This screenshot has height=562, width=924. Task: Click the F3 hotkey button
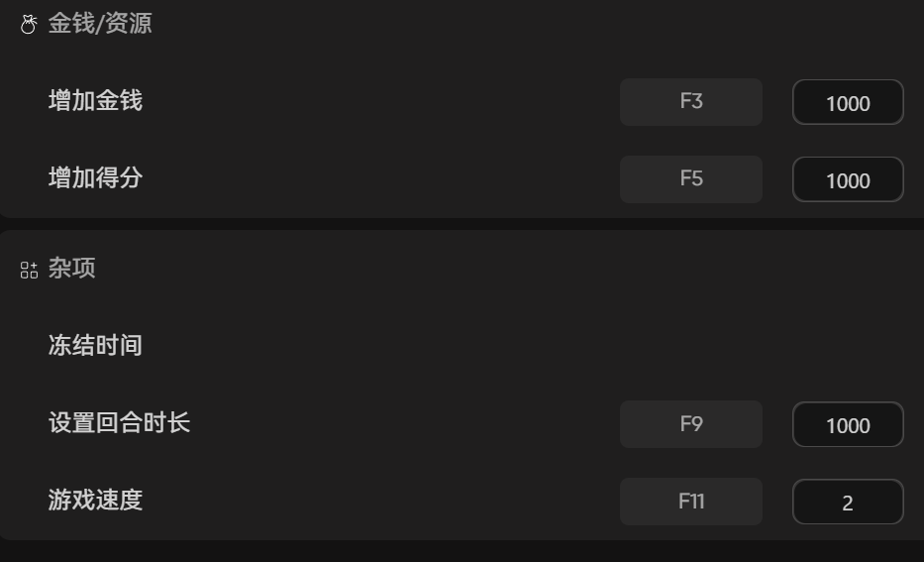pos(690,102)
